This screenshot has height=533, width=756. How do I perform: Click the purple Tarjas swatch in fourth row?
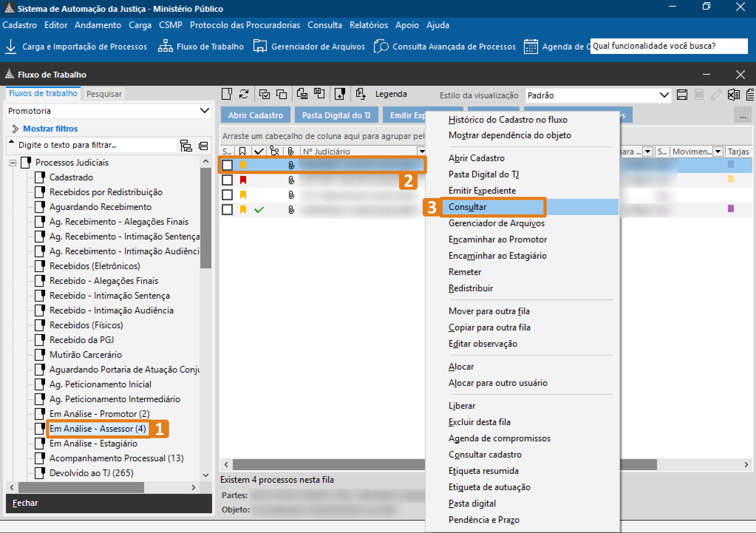(x=731, y=209)
